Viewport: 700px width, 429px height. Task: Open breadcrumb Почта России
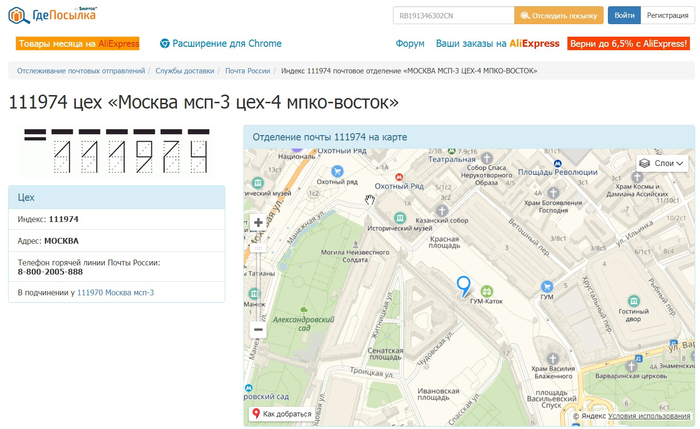pos(247,71)
